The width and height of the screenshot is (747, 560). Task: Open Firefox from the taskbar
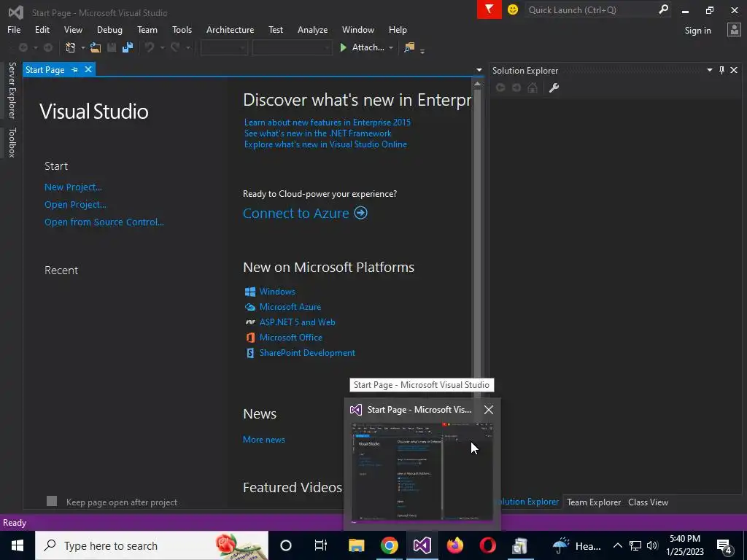(455, 545)
